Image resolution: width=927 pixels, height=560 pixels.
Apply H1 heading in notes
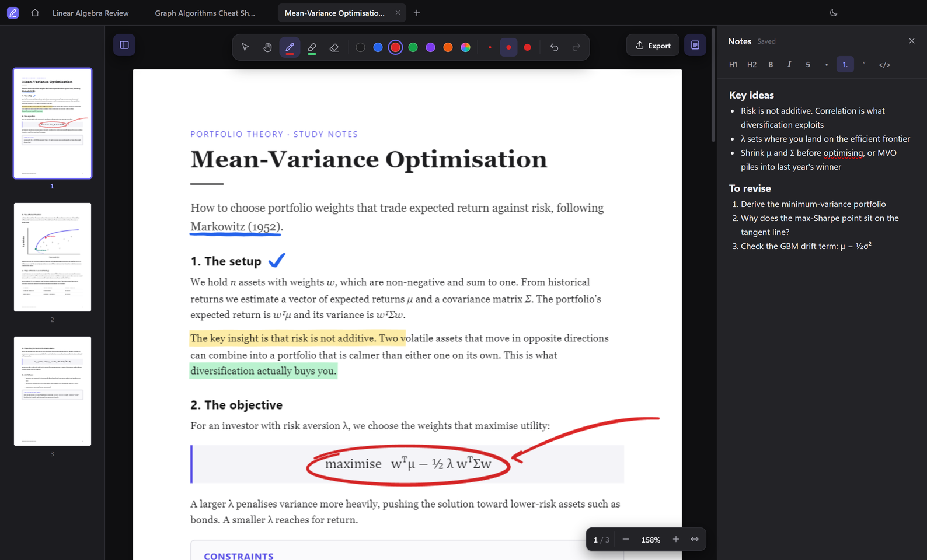pyautogui.click(x=733, y=65)
